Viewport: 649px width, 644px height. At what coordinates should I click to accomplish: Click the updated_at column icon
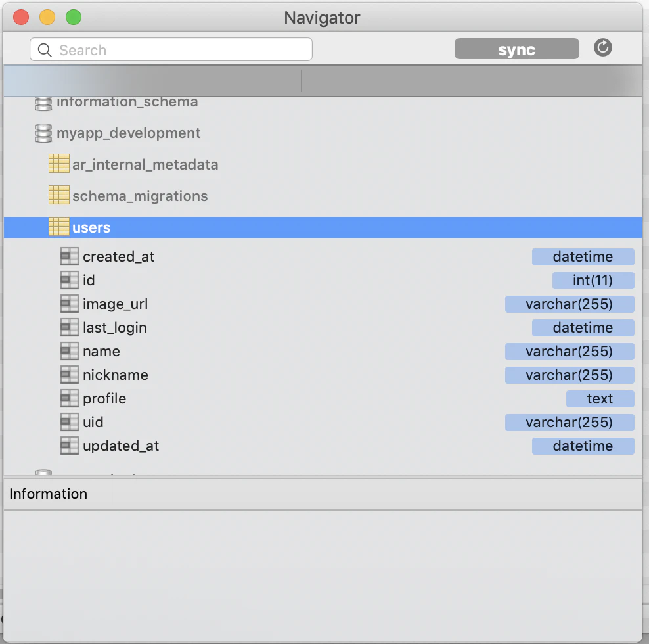pyautogui.click(x=69, y=446)
